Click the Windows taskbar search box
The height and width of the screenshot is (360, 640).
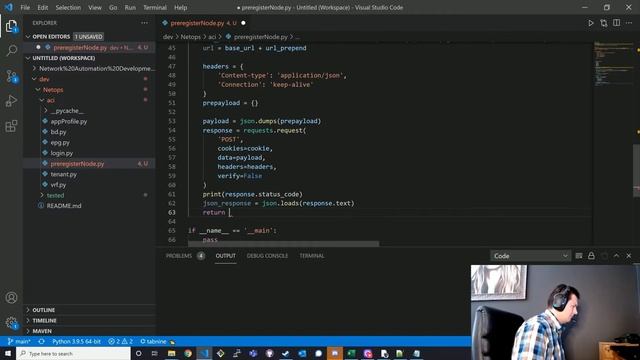coord(73,353)
